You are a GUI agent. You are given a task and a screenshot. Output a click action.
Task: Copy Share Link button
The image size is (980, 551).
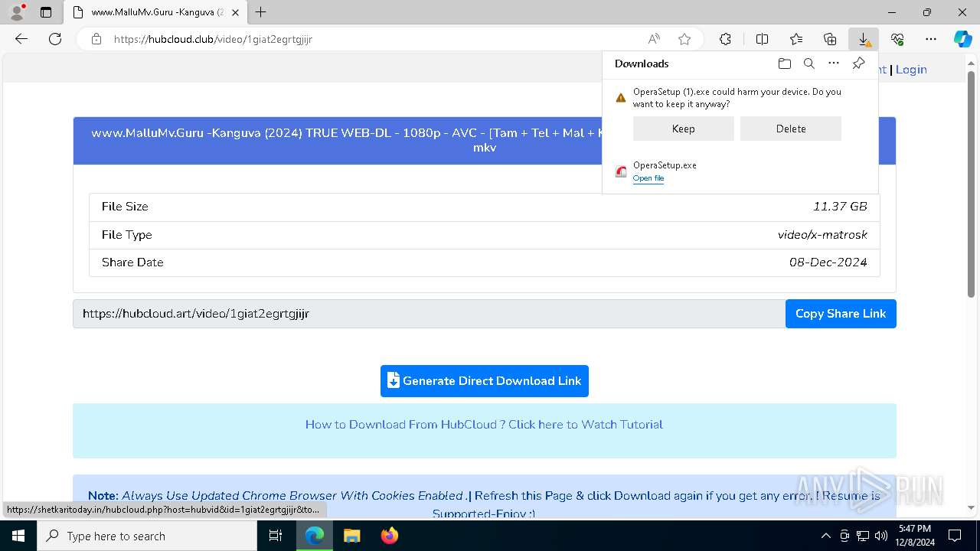point(841,314)
